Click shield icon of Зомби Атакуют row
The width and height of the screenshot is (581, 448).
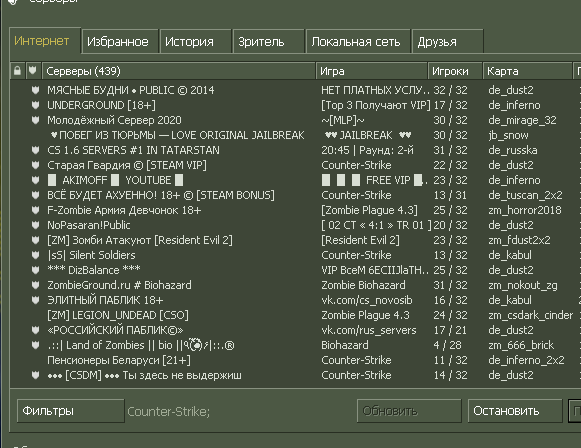pyautogui.click(x=36, y=240)
